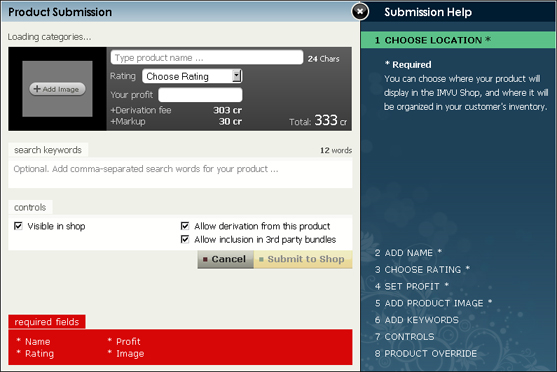Open the 8 Product Override help step

point(426,354)
